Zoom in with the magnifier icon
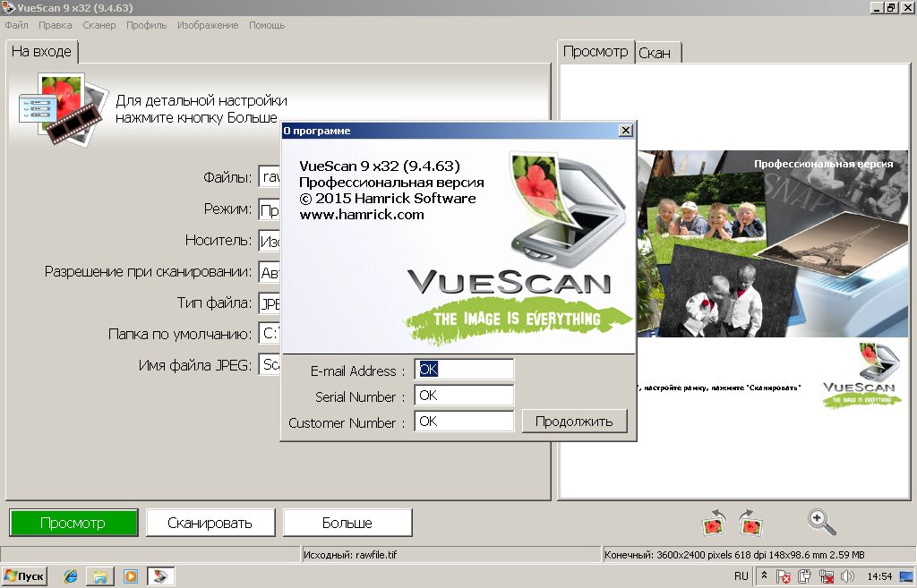The height and width of the screenshot is (588, 917). [821, 522]
